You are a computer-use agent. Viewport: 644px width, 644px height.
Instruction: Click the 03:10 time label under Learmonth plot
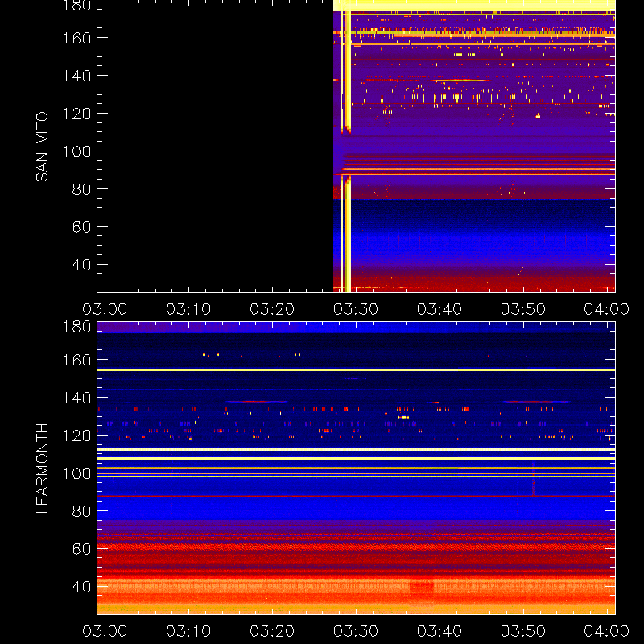[188, 631]
